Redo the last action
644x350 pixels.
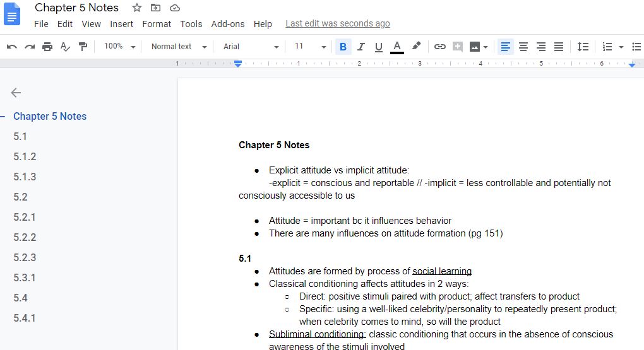pos(30,47)
